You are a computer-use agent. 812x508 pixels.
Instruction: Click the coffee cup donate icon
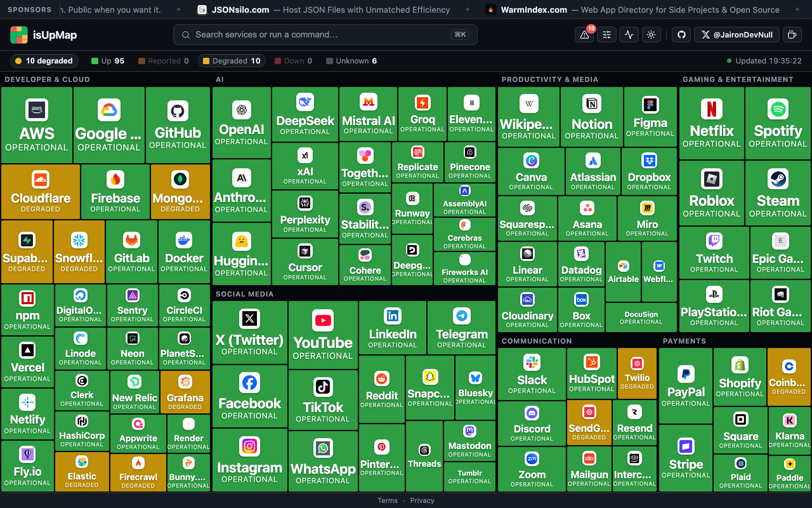coord(792,35)
